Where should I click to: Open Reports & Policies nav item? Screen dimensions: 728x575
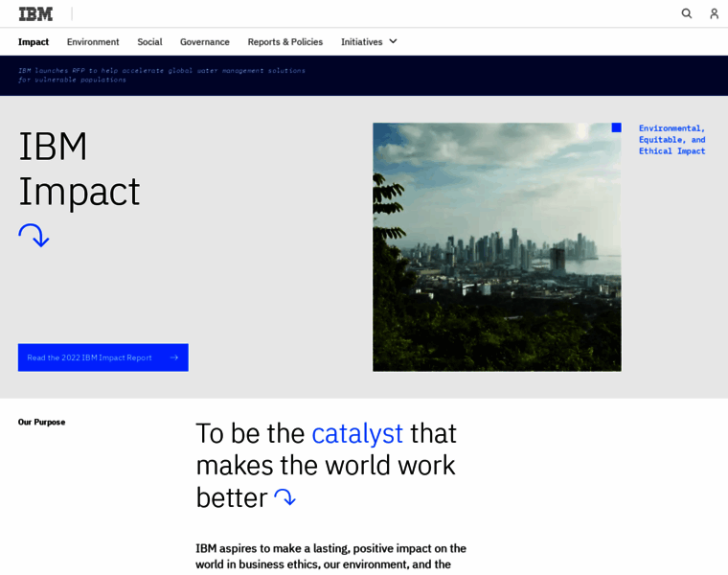tap(285, 42)
